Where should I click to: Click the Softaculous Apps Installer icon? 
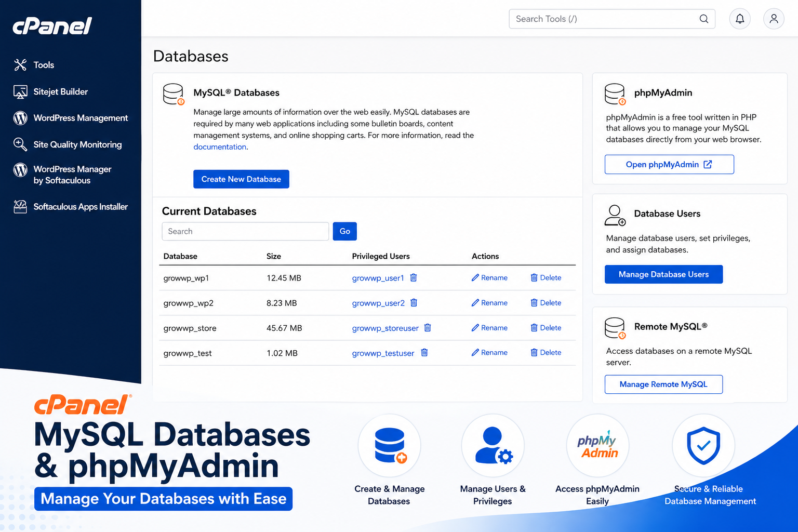[20, 207]
